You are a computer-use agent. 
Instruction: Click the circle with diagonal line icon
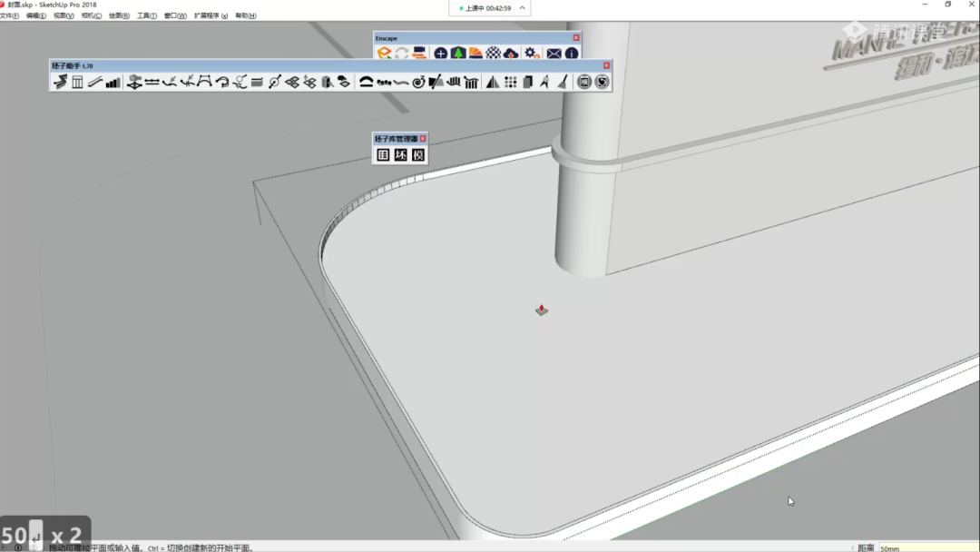pyautogui.click(x=274, y=82)
